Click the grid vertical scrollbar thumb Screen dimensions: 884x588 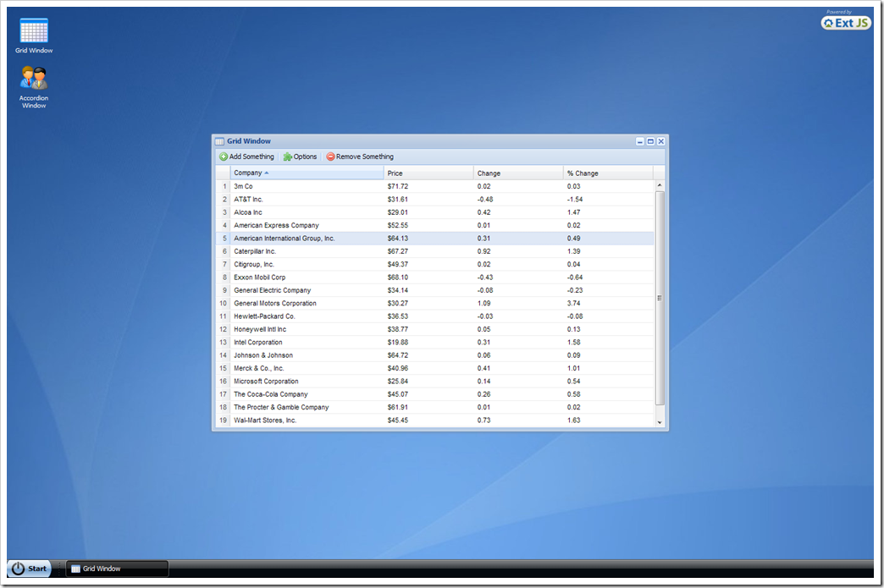pos(660,298)
